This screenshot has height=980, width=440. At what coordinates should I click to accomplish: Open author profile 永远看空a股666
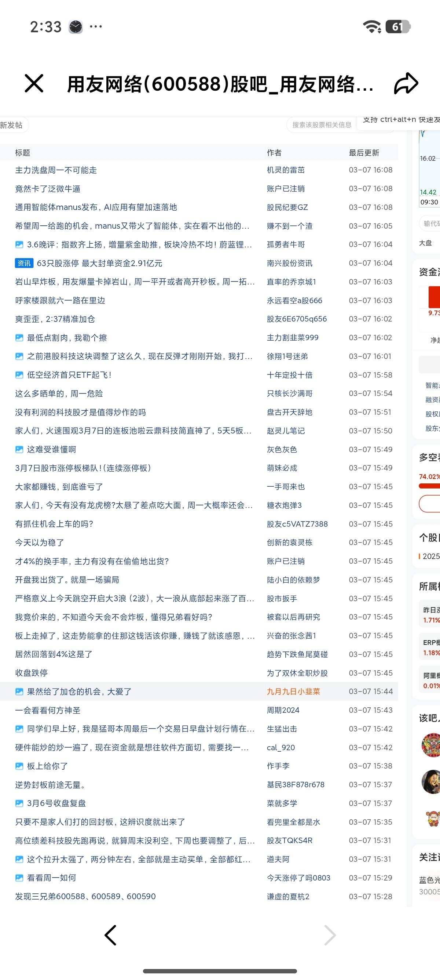click(294, 301)
